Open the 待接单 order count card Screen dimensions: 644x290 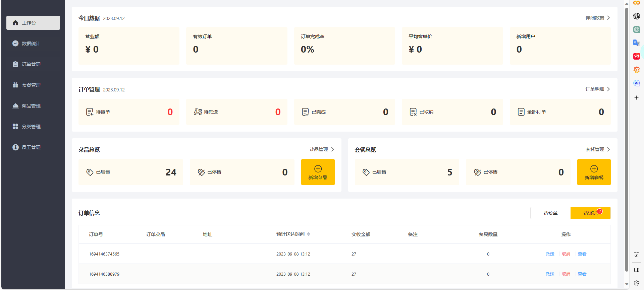[129, 112]
